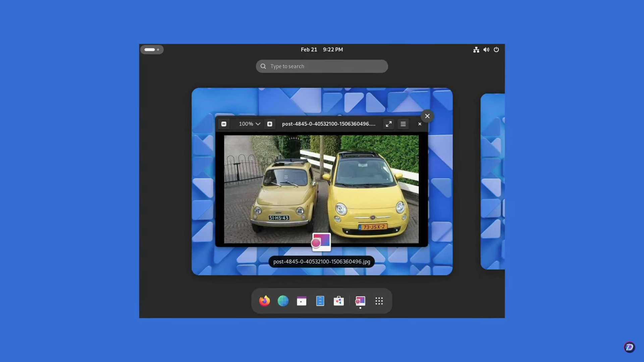The image size is (644, 362).
Task: Open the GNOME Software store
Action: click(339, 301)
